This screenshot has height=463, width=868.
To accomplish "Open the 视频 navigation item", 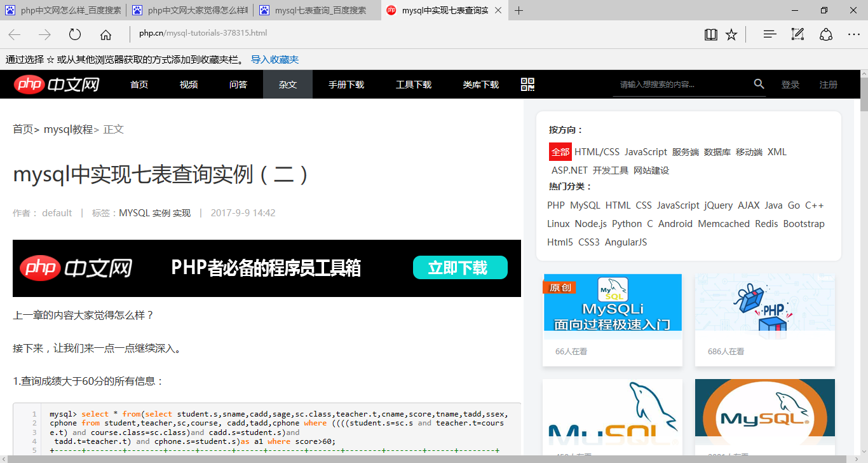I will coord(189,85).
